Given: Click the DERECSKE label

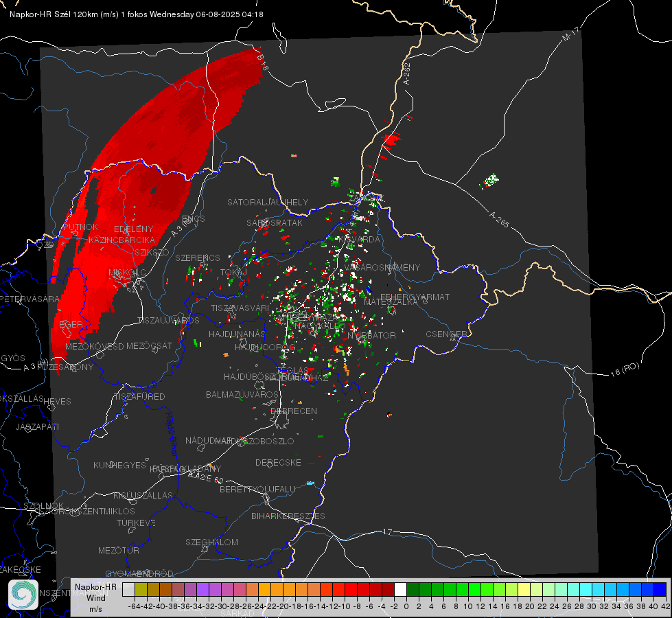Looking at the screenshot, I should pos(278,462).
